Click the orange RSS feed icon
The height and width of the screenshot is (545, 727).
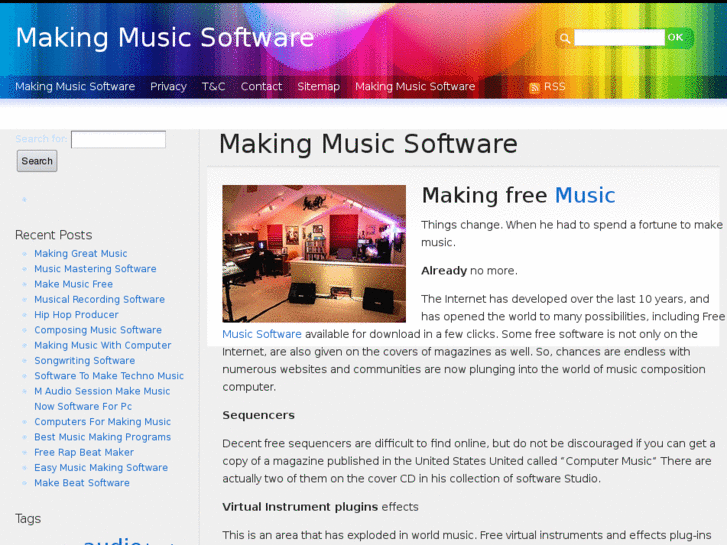tap(534, 87)
